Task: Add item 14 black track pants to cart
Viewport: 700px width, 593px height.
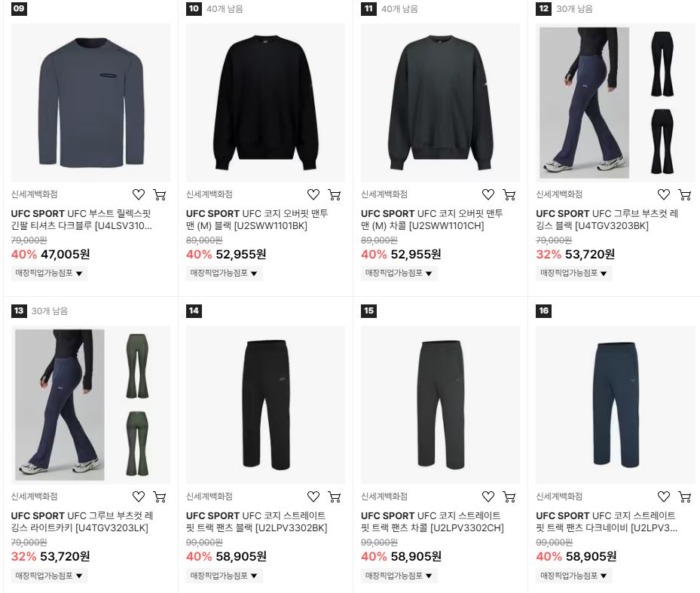Action: [335, 497]
